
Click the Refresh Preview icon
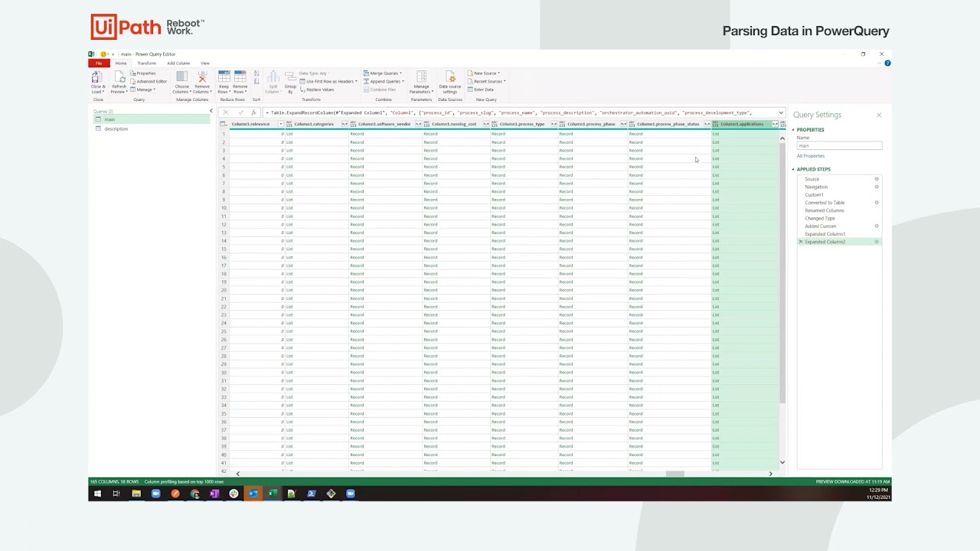(119, 77)
